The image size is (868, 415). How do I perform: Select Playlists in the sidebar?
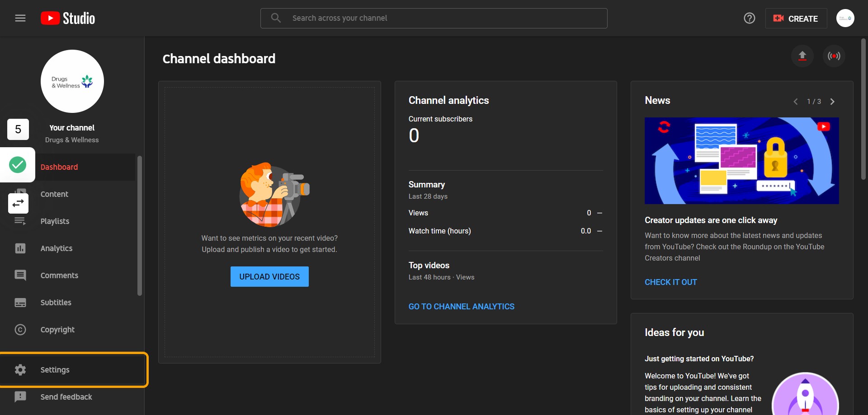pyautogui.click(x=55, y=221)
